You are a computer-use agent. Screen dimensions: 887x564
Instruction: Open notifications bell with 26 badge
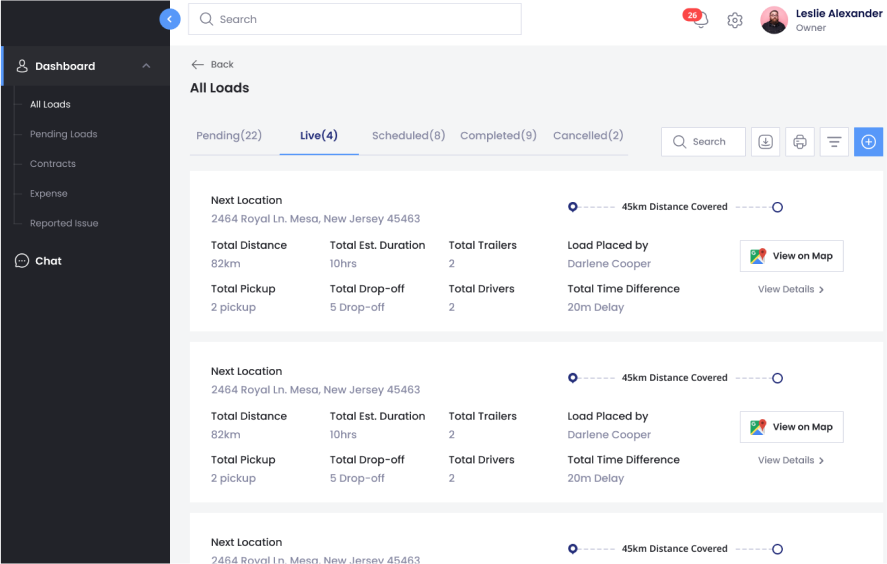click(x=697, y=19)
